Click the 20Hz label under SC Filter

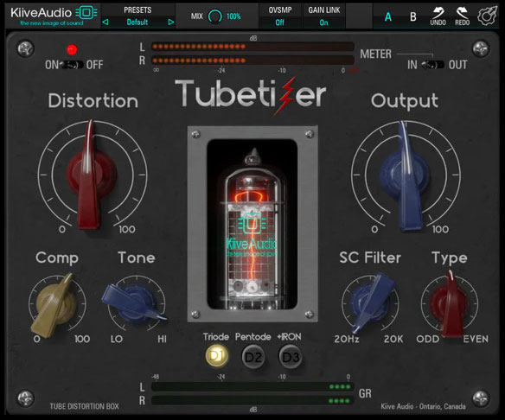pos(347,339)
